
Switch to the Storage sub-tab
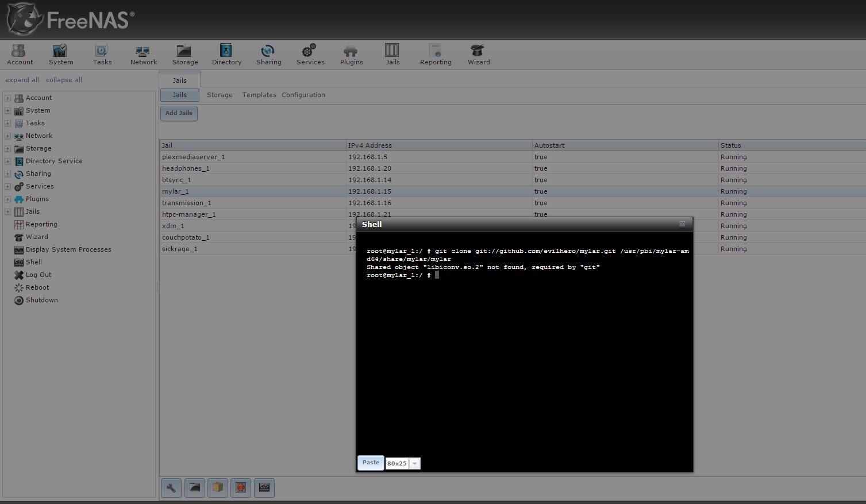coord(220,95)
